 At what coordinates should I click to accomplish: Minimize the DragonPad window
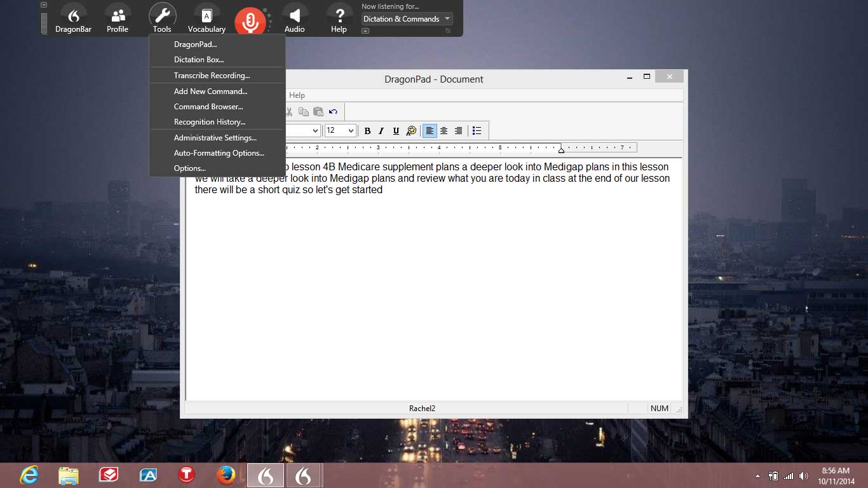coord(630,77)
